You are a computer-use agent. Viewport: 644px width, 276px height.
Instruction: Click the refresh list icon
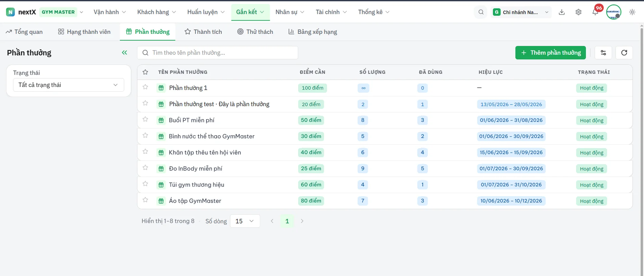click(x=624, y=52)
